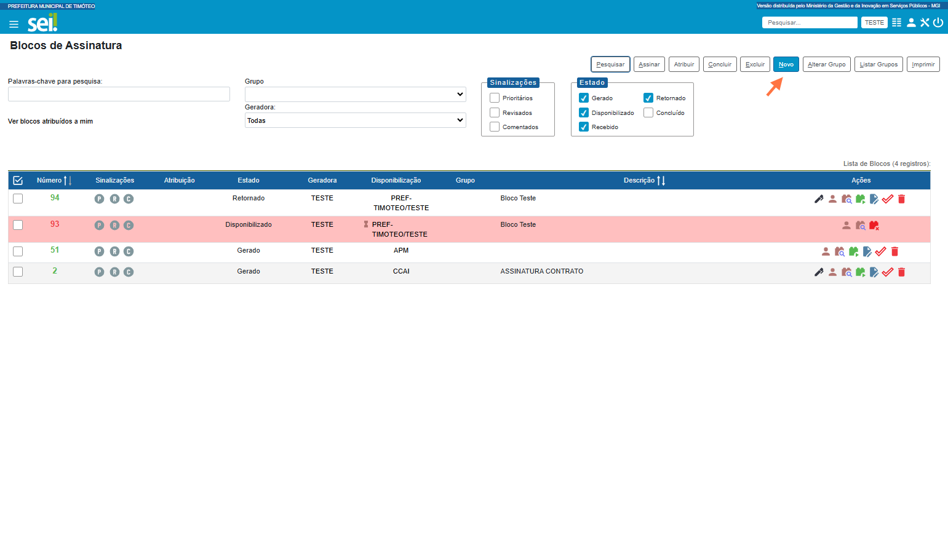
Task: Select the row checkbox for block 93
Action: point(18,225)
